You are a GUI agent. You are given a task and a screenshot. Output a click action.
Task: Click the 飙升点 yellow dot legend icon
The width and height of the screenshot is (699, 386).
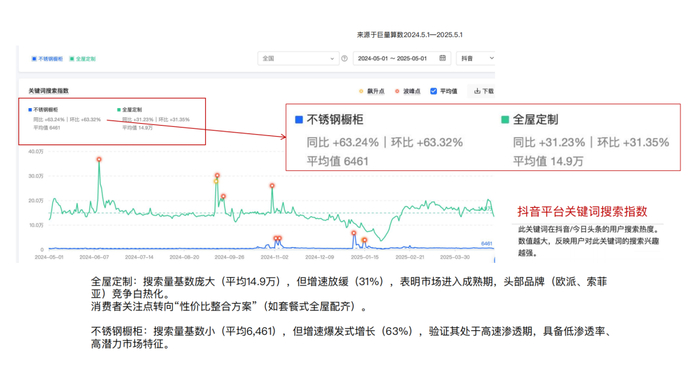361,91
